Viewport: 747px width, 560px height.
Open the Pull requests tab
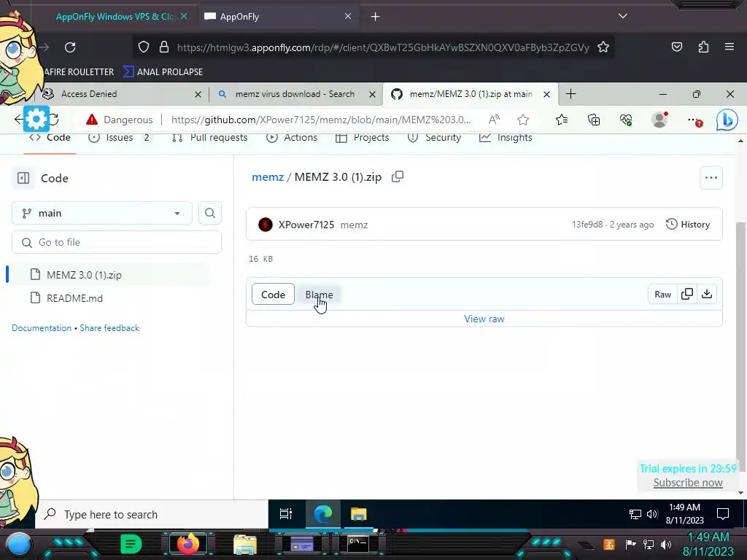tap(209, 138)
